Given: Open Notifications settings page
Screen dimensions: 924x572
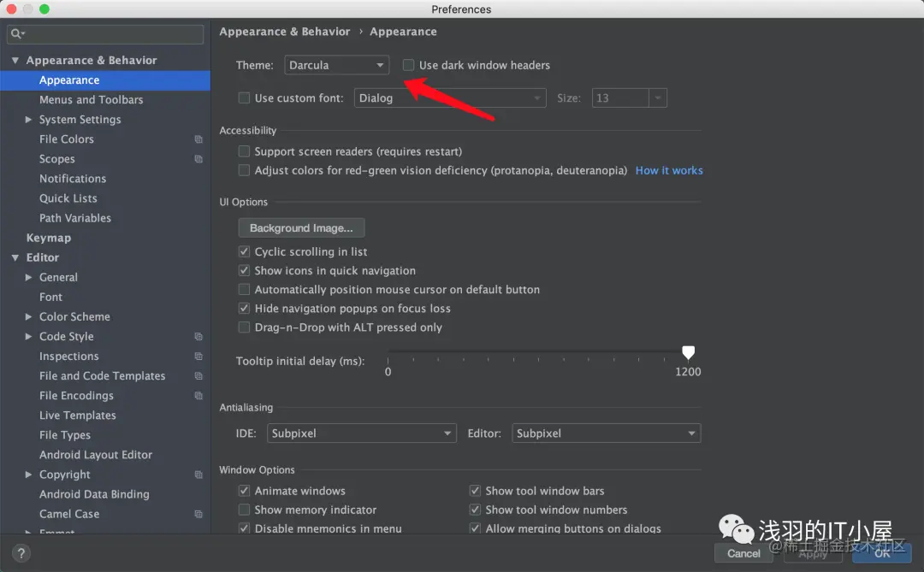Looking at the screenshot, I should pyautogui.click(x=73, y=179).
